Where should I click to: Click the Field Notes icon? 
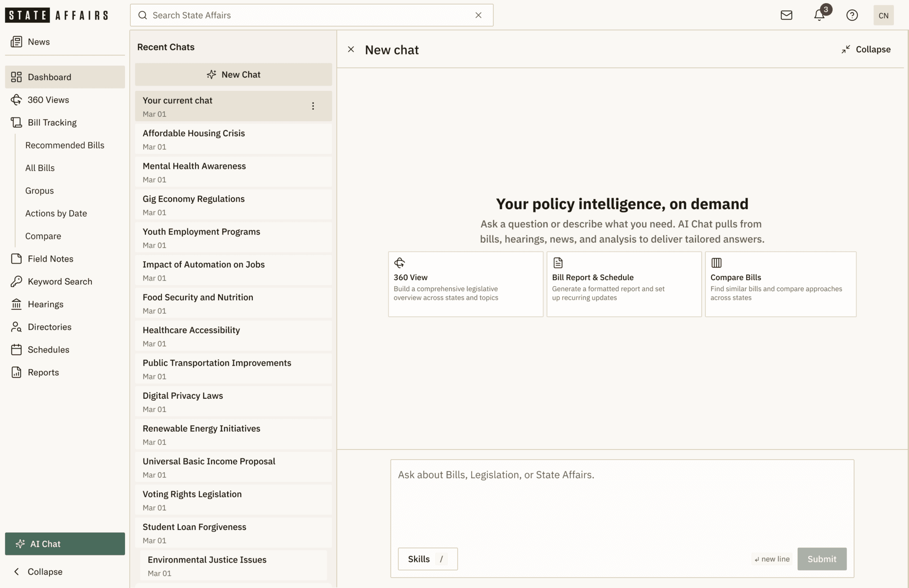[x=17, y=258]
